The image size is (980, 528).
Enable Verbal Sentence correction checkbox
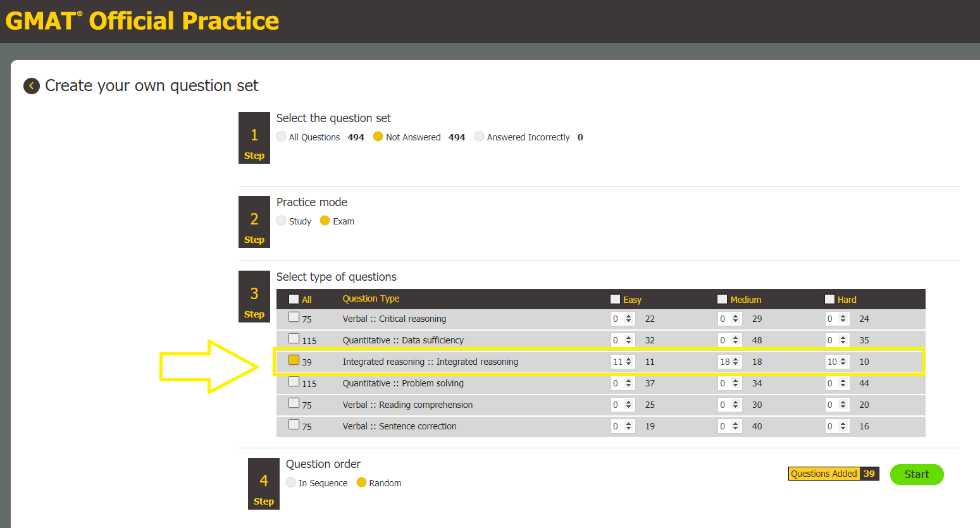(294, 424)
